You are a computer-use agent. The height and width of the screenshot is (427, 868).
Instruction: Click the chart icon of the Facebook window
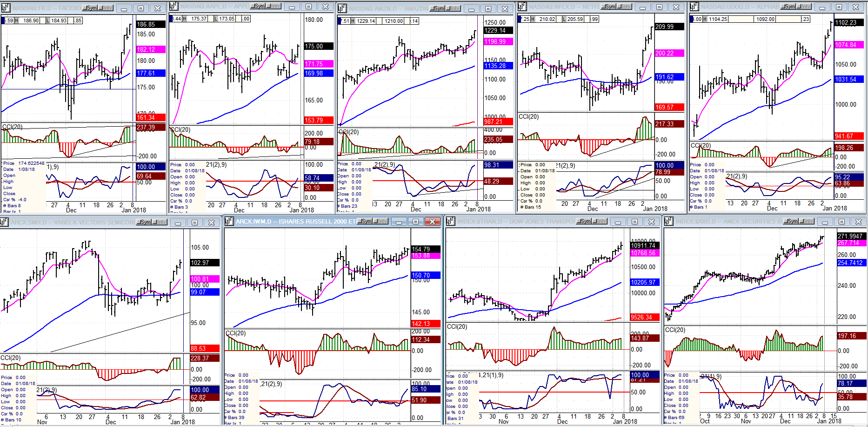(6, 7)
